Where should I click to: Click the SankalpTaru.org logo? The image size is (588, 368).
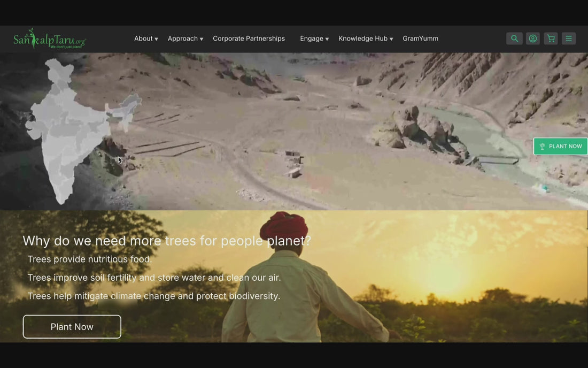click(49, 39)
